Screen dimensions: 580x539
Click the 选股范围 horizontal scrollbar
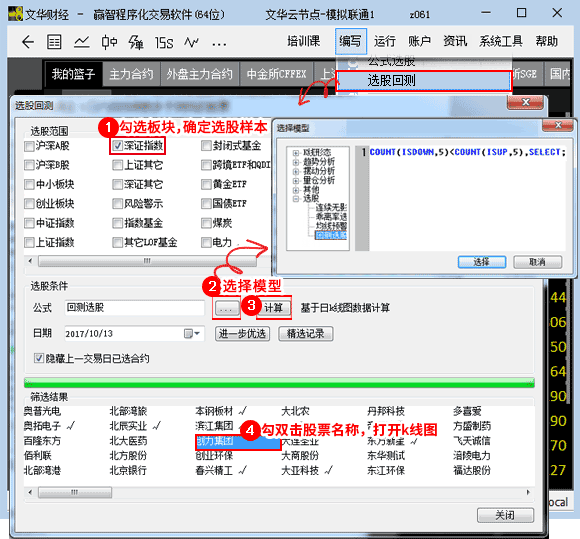coord(147,261)
